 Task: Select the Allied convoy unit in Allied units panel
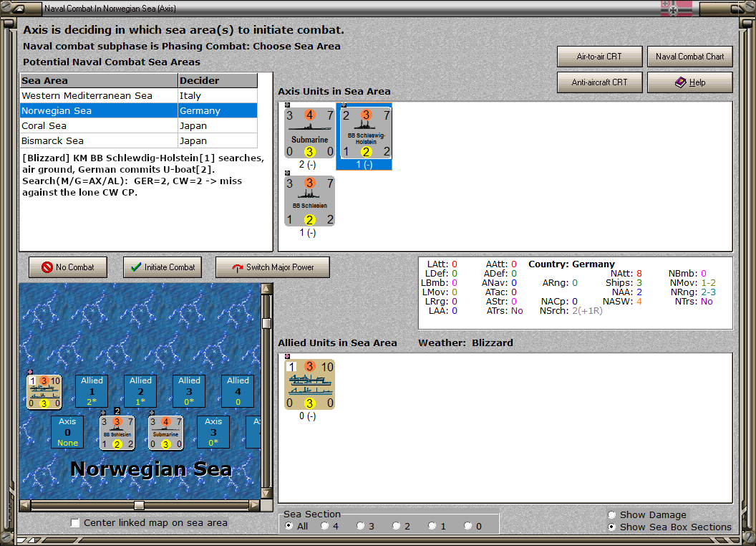309,384
